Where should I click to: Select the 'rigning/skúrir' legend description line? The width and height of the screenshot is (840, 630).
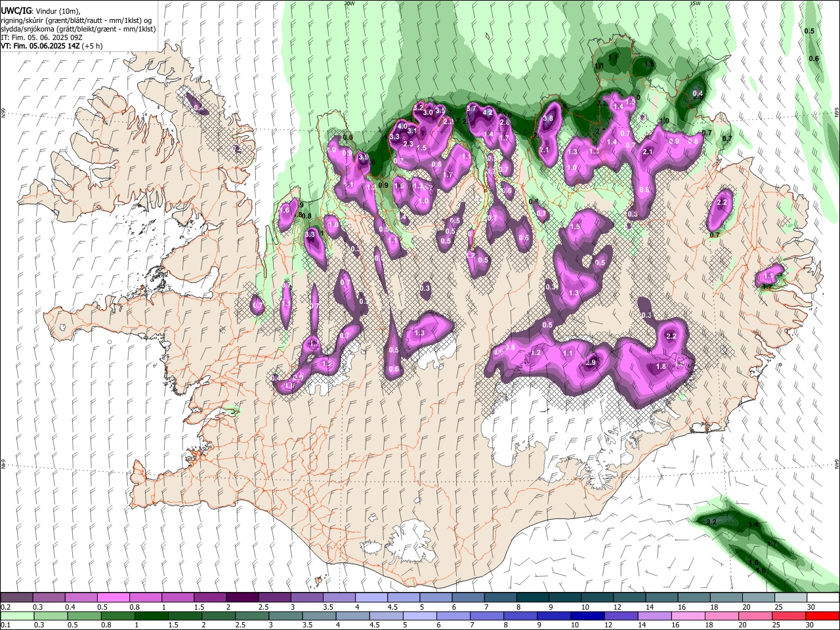(x=76, y=20)
